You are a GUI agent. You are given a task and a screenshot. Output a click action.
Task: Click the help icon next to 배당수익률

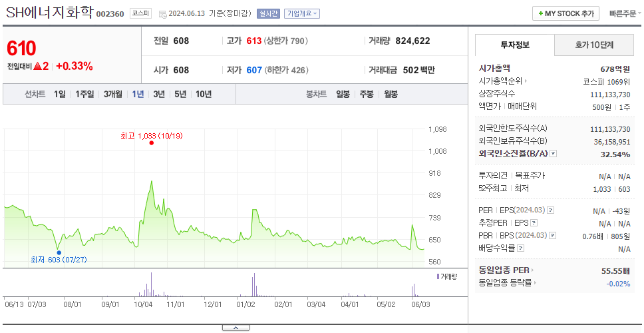[x=521, y=248]
